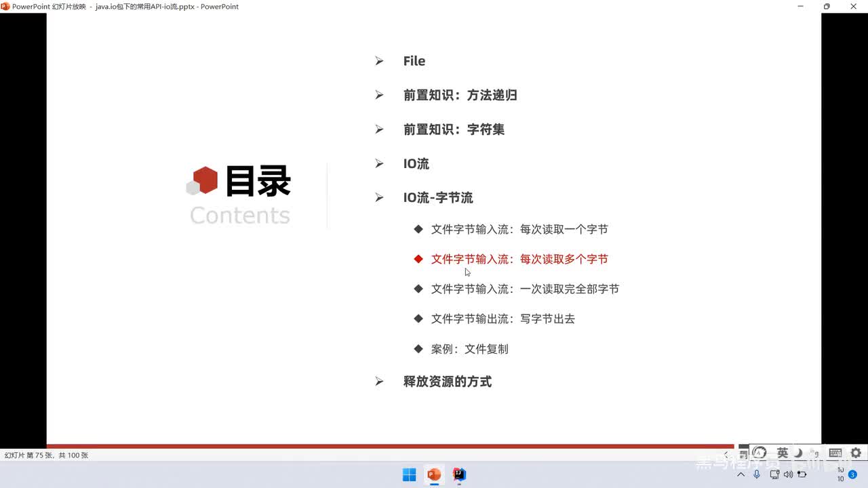Click the red slideshow progress bar
Image resolution: width=868 pixels, height=488 pixels.
tap(390, 446)
